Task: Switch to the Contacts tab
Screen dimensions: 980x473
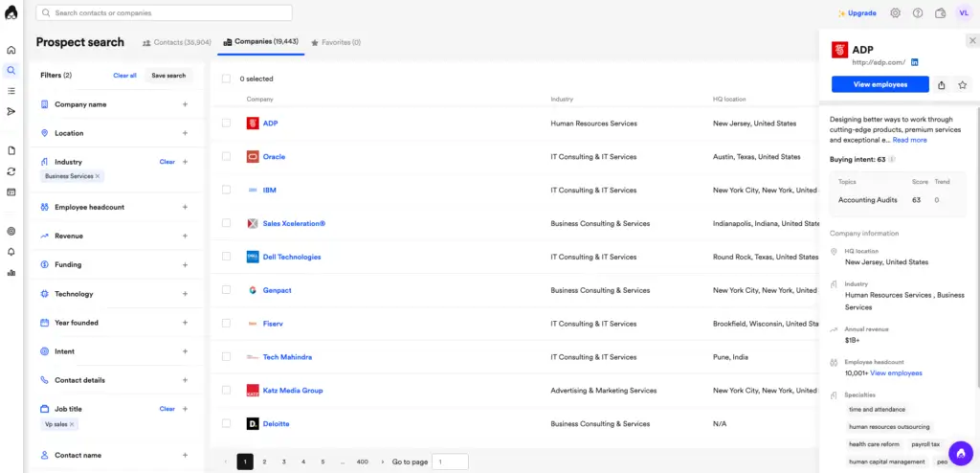Action: click(176, 42)
